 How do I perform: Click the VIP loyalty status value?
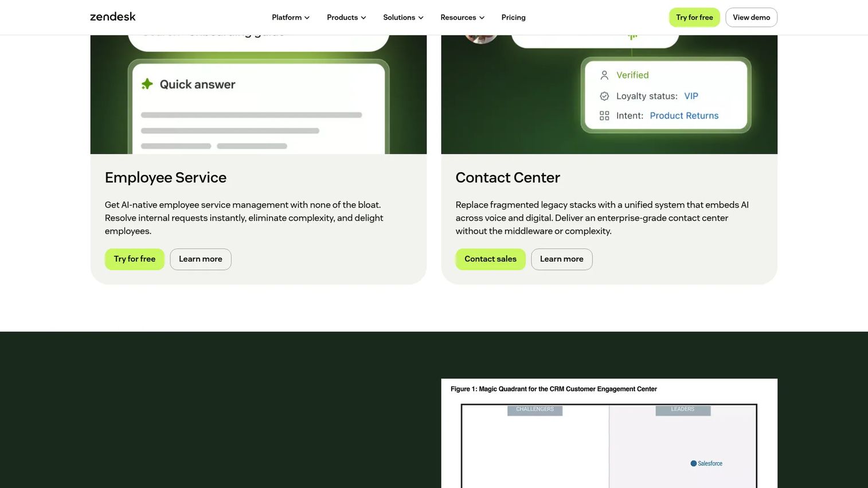click(691, 96)
